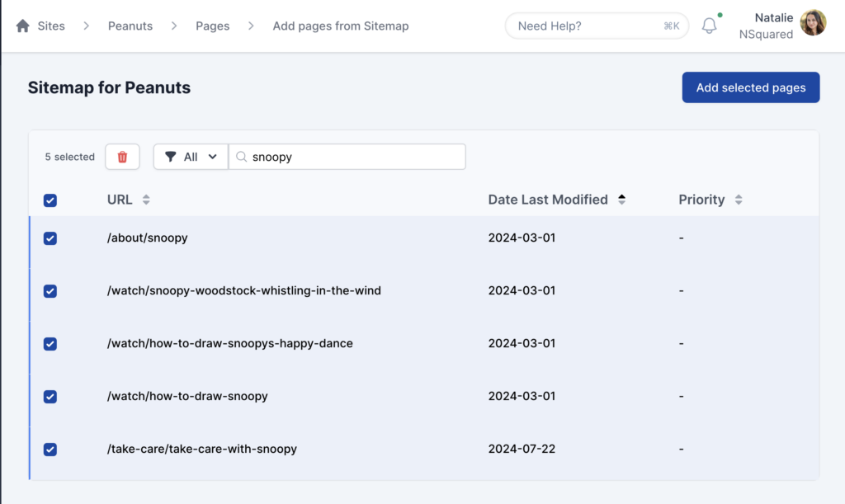Click the home icon in breadcrumb
Image resolution: width=845 pixels, height=504 pixels.
coord(23,26)
